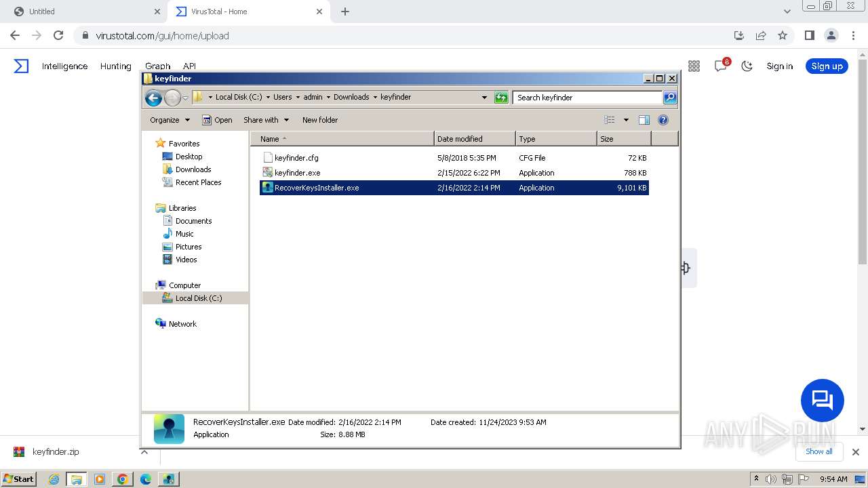Open the Chrome tab search chevron

coord(787,12)
